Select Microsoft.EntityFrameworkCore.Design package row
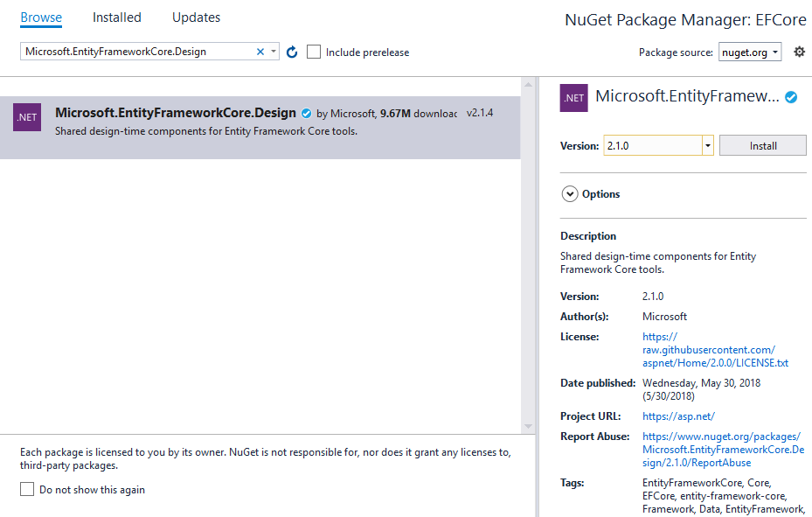The width and height of the screenshot is (812, 517). pos(260,128)
